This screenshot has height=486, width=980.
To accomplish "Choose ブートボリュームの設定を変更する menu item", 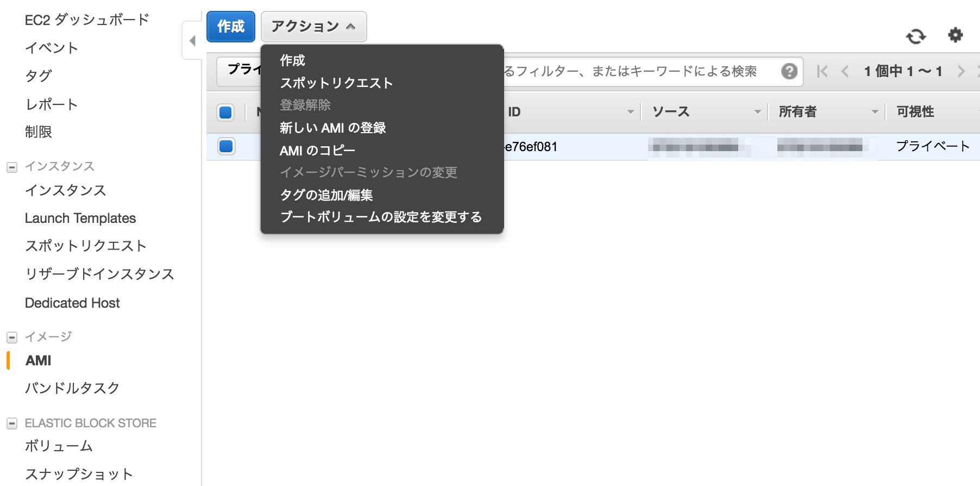I will pyautogui.click(x=382, y=217).
